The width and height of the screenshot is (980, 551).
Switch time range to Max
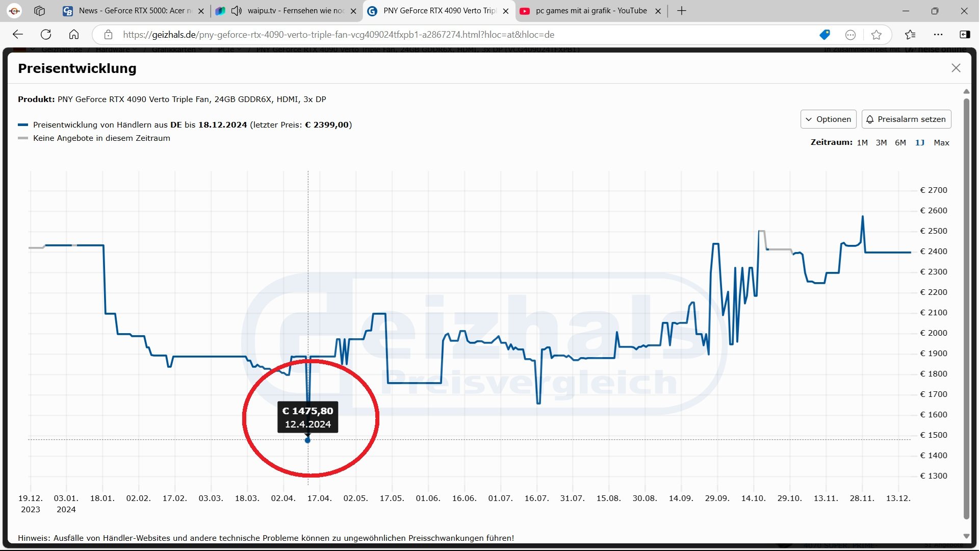tap(941, 143)
